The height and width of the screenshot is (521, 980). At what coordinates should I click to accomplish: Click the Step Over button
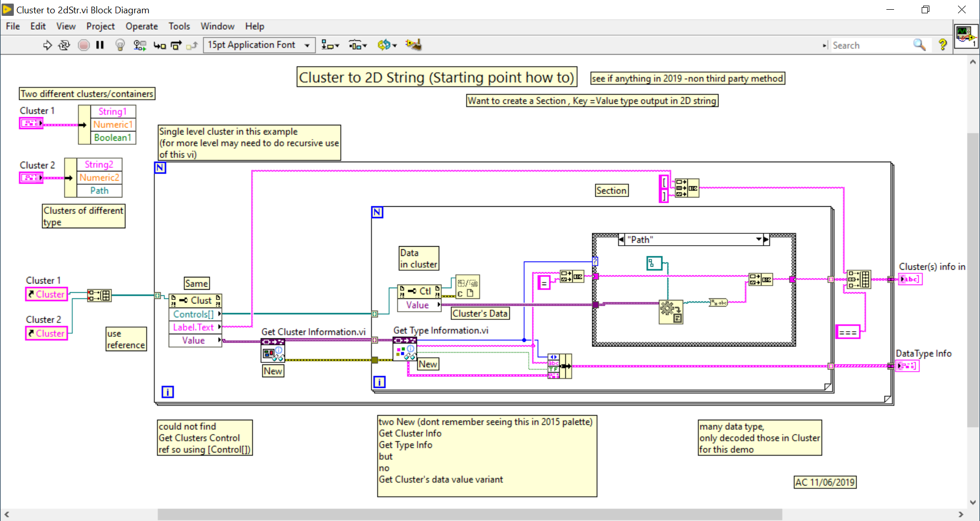(176, 46)
